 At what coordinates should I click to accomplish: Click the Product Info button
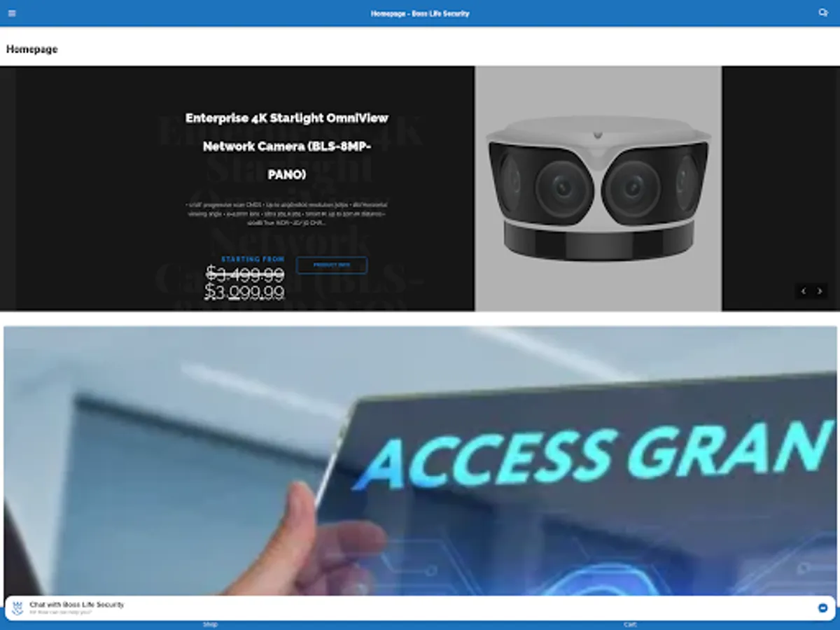[332, 265]
